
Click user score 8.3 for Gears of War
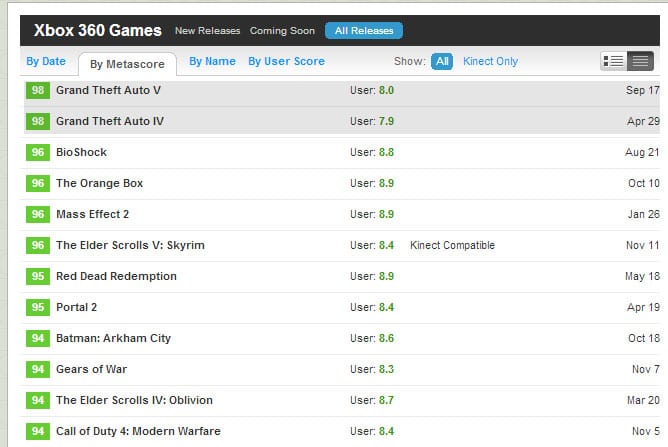pos(386,369)
